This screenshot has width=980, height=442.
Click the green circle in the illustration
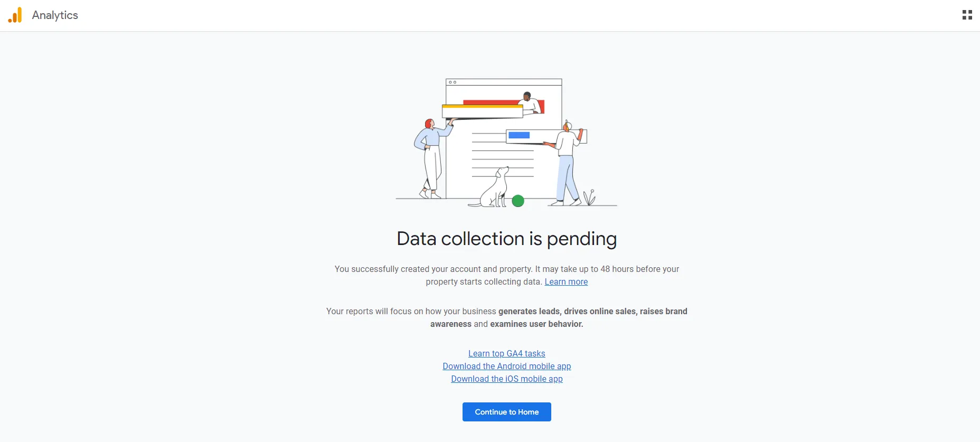click(x=519, y=201)
